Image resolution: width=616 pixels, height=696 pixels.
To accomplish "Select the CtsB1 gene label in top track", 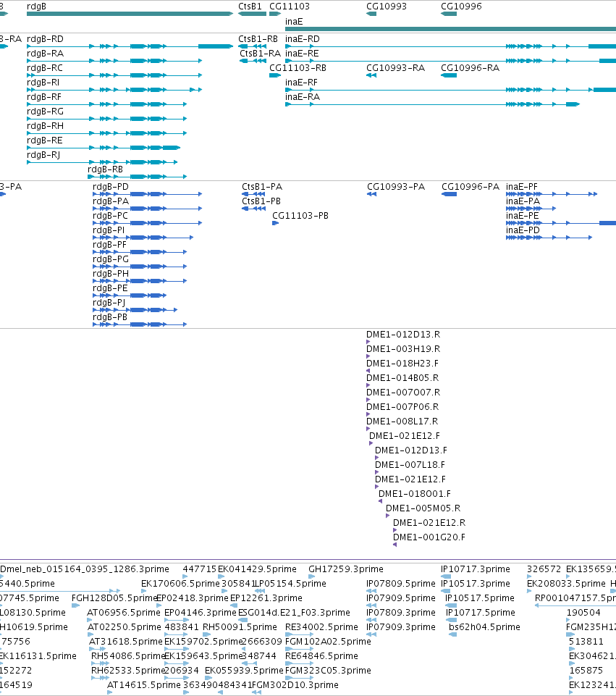I will (250, 7).
